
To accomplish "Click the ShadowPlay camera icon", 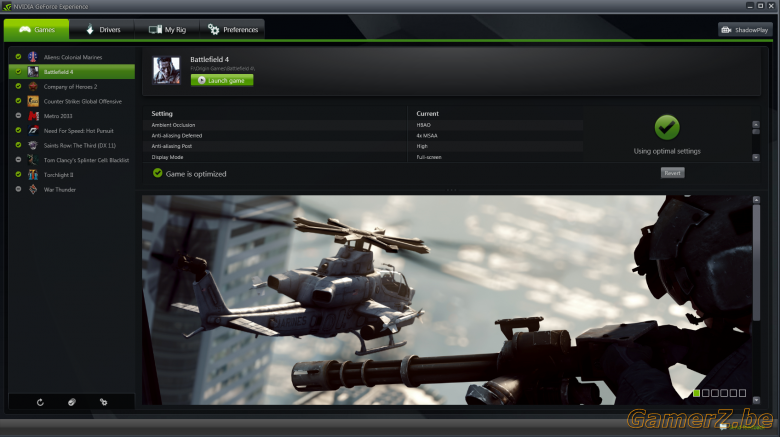I will [726, 30].
